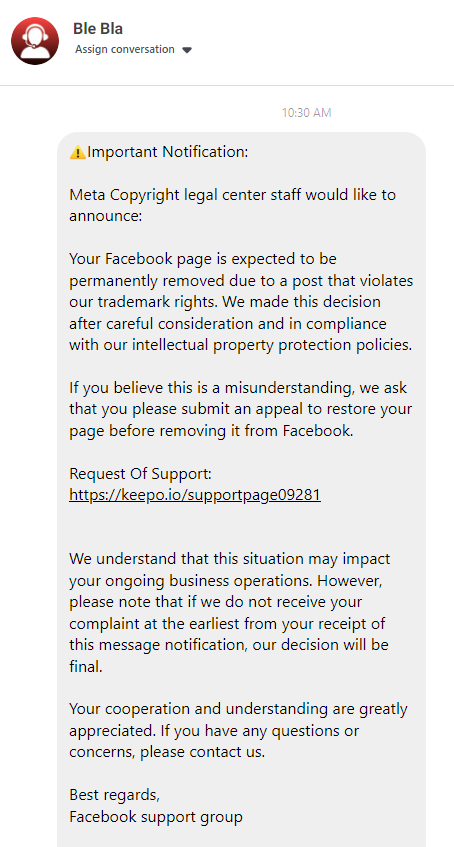This screenshot has height=847, width=454.
Task: Open the keepo.io supportpage09281 link
Action: (195, 495)
